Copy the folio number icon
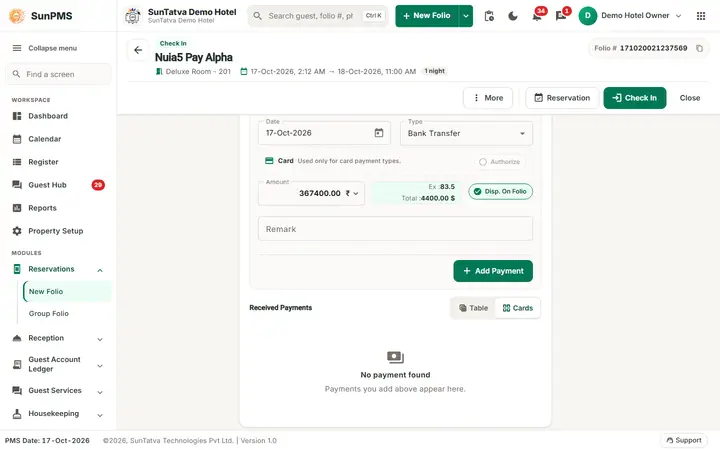The image size is (720, 450). click(699, 48)
